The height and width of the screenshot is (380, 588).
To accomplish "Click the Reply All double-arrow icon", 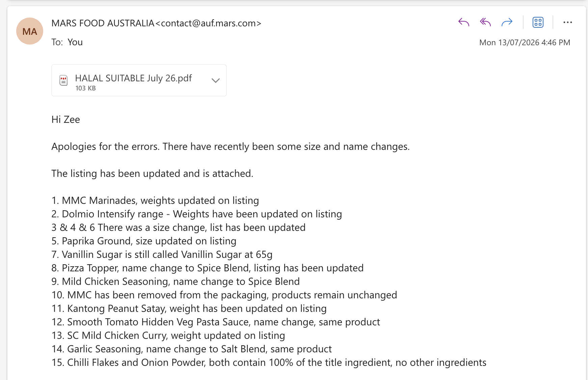I will (x=485, y=22).
